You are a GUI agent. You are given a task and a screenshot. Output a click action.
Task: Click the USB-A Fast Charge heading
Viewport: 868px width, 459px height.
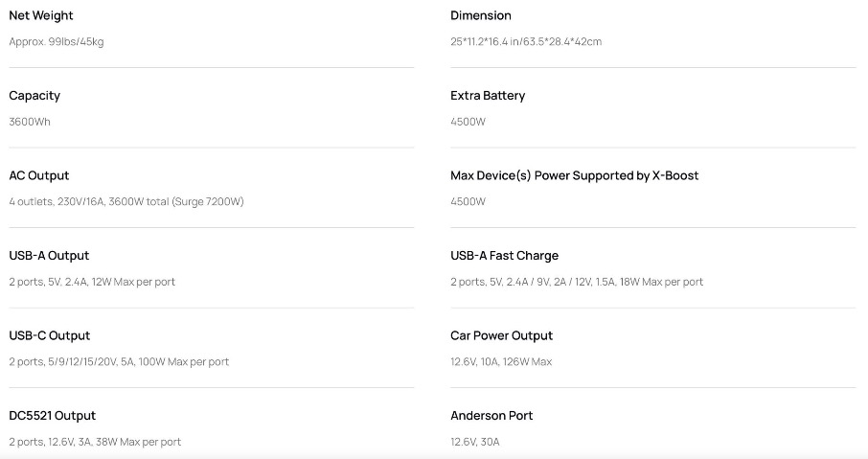point(504,256)
